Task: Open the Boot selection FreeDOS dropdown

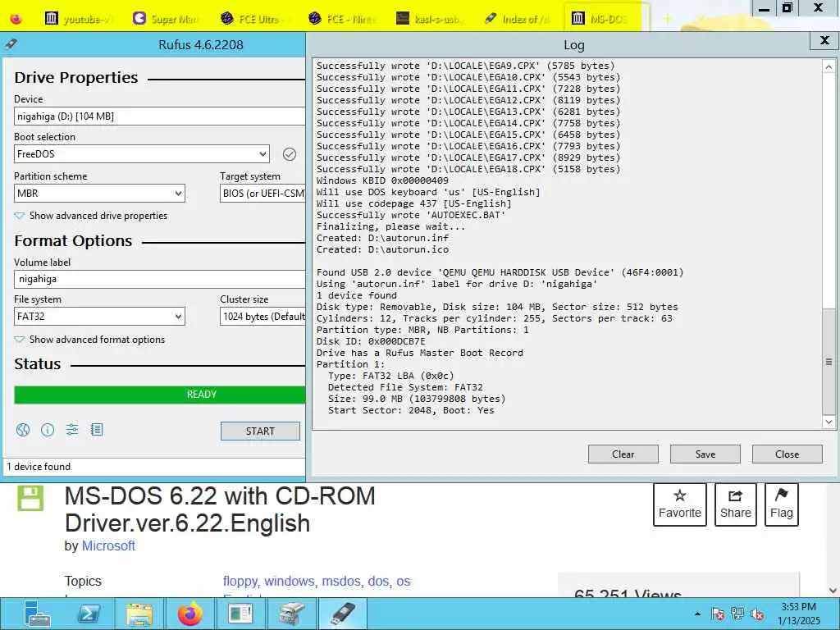Action: click(141, 154)
